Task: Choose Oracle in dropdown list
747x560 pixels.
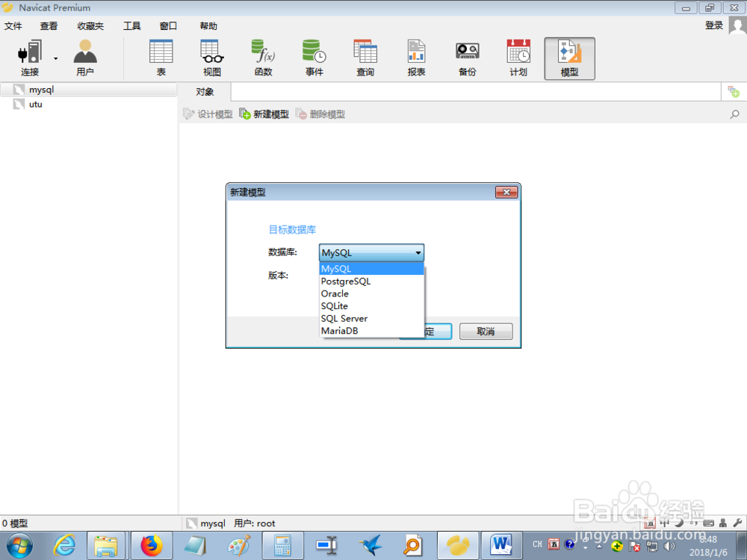Action: coord(371,293)
